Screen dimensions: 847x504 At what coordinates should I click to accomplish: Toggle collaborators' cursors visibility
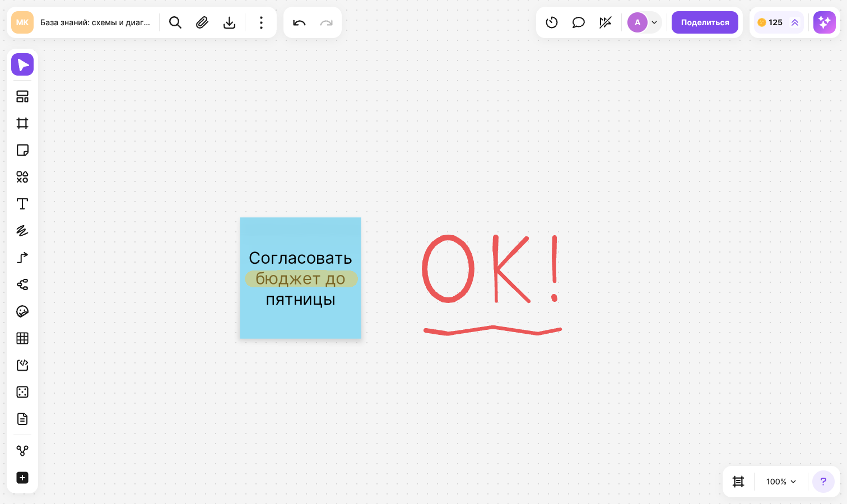606,22
